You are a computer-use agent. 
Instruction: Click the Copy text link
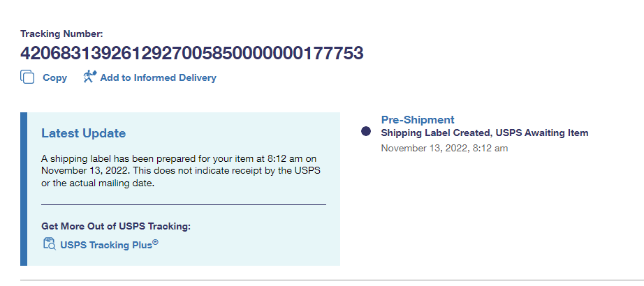pyautogui.click(x=54, y=78)
